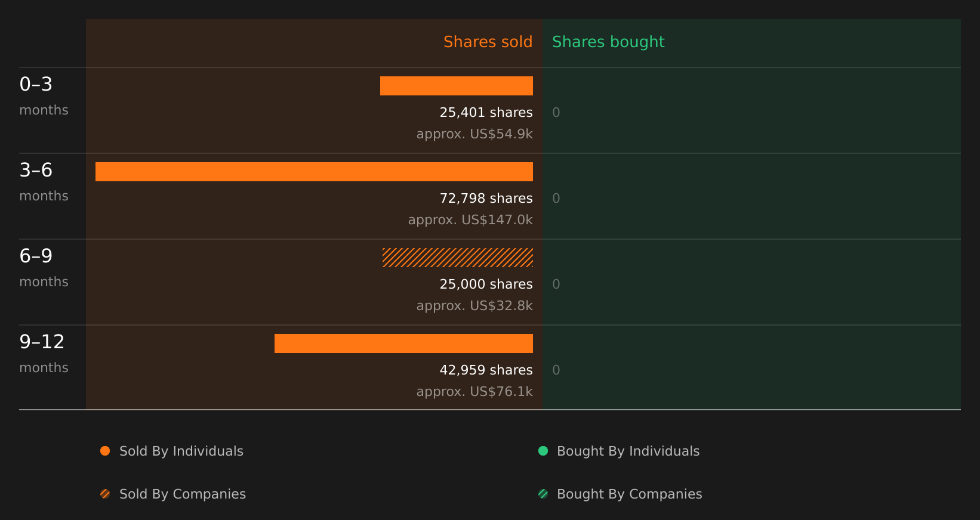Select the Bought By Companies legend label

[629, 494]
